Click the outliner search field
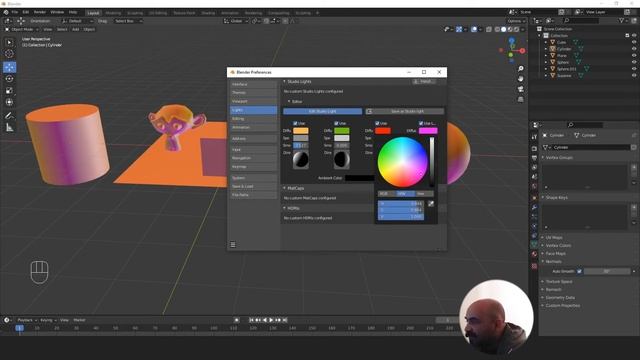The image size is (640, 360). coord(581,20)
